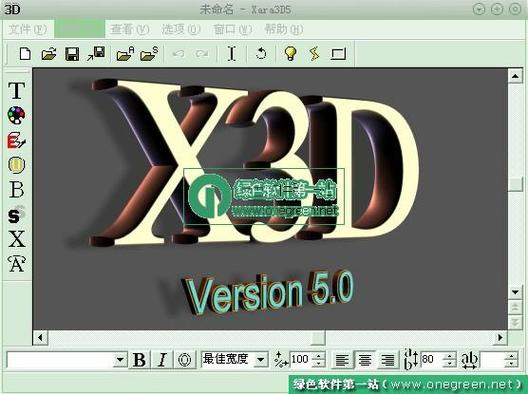The image size is (528, 394).
Task: Click the horizontal scrollbar left arrow
Action: tap(40, 337)
